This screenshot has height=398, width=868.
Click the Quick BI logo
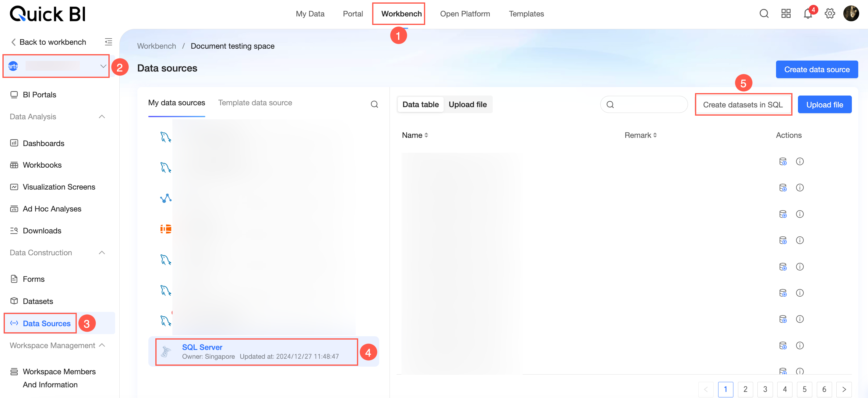48,14
